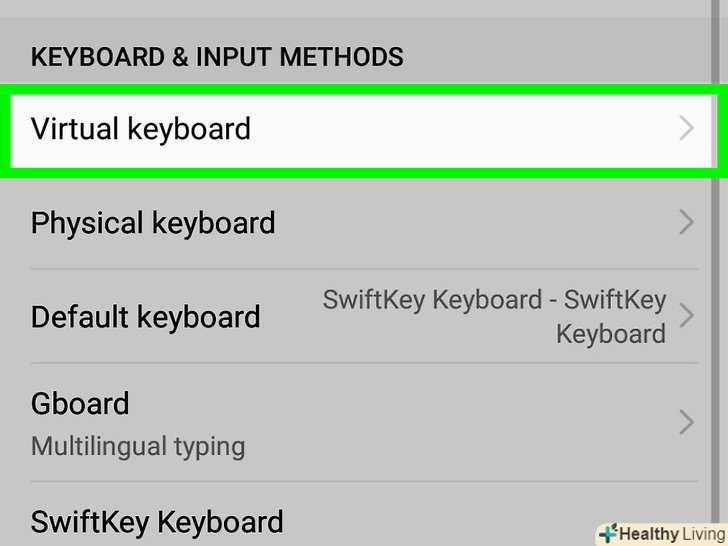Image resolution: width=728 pixels, height=546 pixels.
Task: Open the SwiftKey Keyboard list item
Action: 157,521
